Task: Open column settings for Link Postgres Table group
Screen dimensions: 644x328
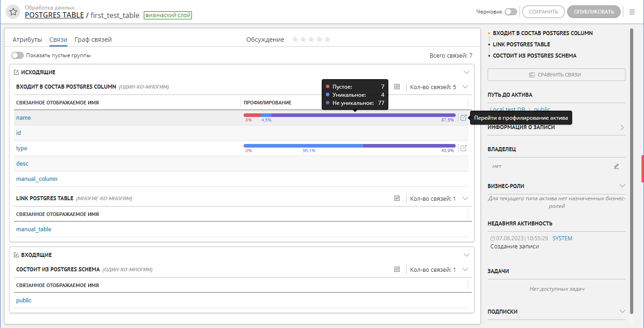Action: [397, 198]
